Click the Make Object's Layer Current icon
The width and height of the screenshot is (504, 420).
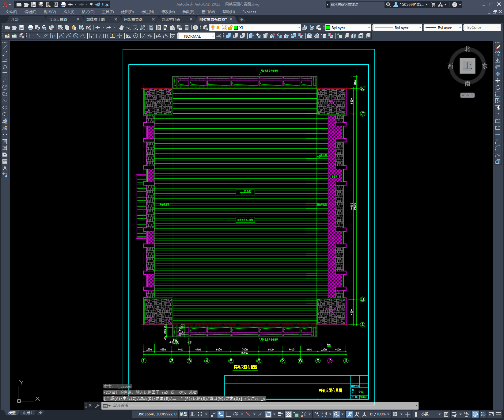[305, 28]
